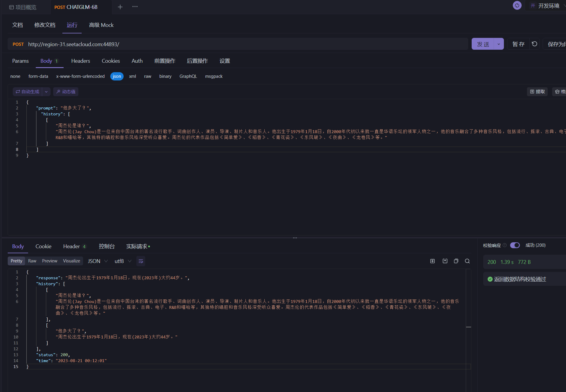Click the 自动生成 button

click(x=28, y=92)
